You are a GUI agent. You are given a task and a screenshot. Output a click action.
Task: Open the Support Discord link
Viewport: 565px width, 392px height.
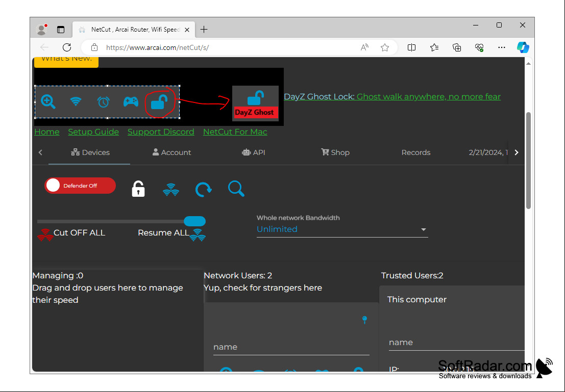tap(161, 132)
